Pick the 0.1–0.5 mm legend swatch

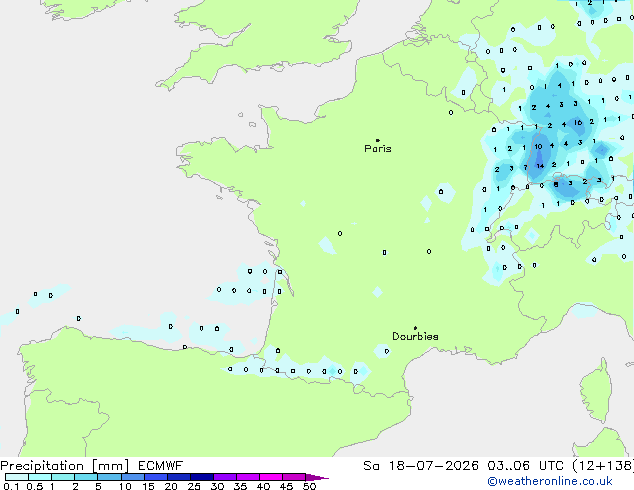click(17, 477)
